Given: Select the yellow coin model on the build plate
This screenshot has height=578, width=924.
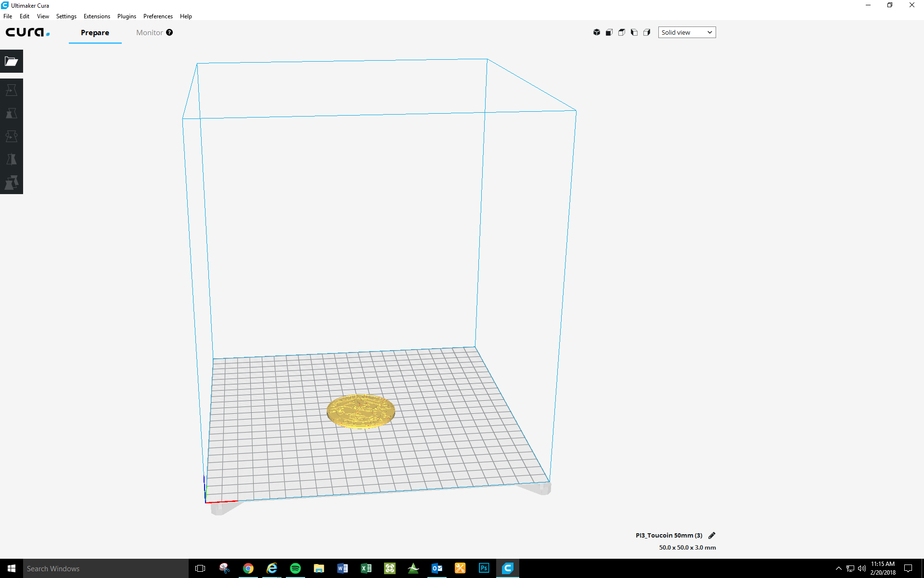Looking at the screenshot, I should coord(361,411).
